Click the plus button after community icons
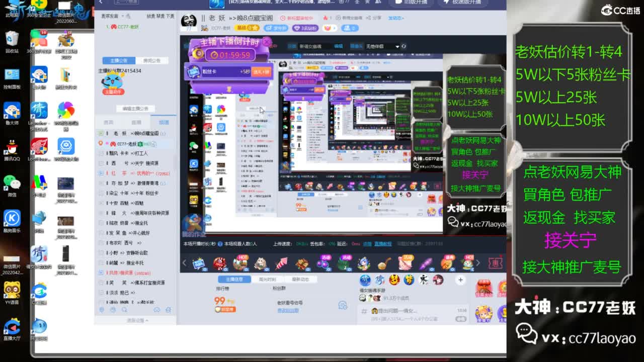Image resolution: width=644 pixels, height=362 pixels. (460, 280)
